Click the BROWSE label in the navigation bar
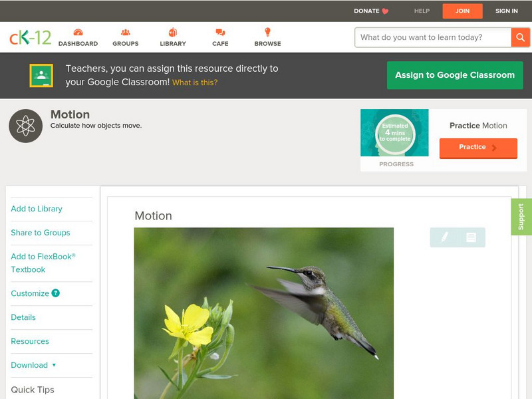The height and width of the screenshot is (399, 532). pyautogui.click(x=268, y=44)
